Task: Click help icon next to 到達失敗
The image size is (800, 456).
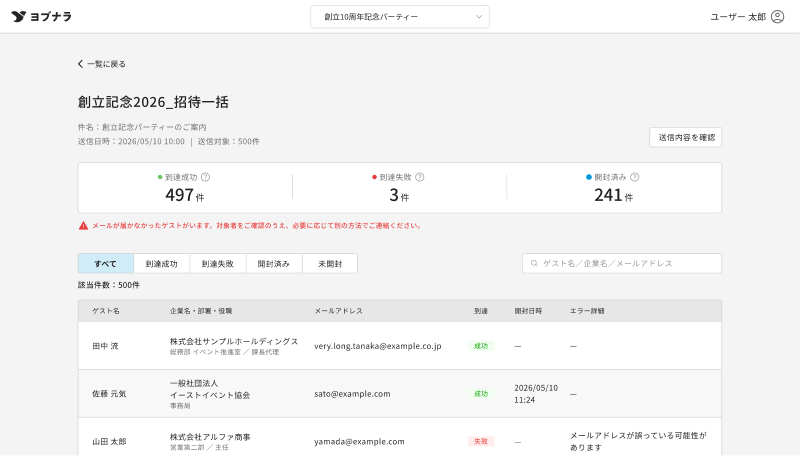Action: pos(419,177)
